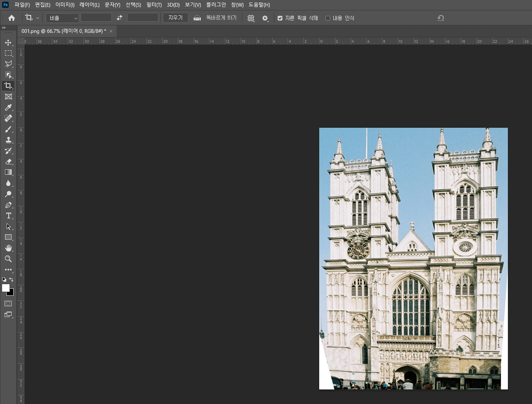Close the 001.png document tab
Image resolution: width=532 pixels, height=404 pixels.
(x=111, y=31)
